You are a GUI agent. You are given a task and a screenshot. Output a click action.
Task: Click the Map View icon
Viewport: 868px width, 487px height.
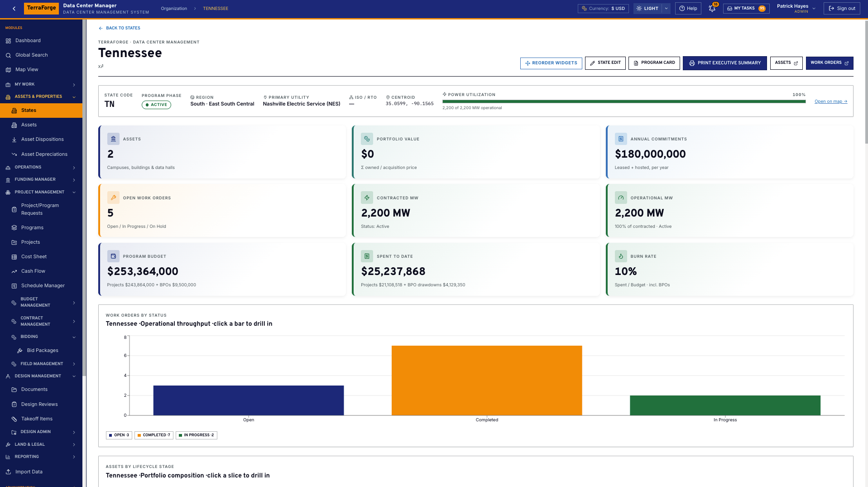tap(8, 70)
